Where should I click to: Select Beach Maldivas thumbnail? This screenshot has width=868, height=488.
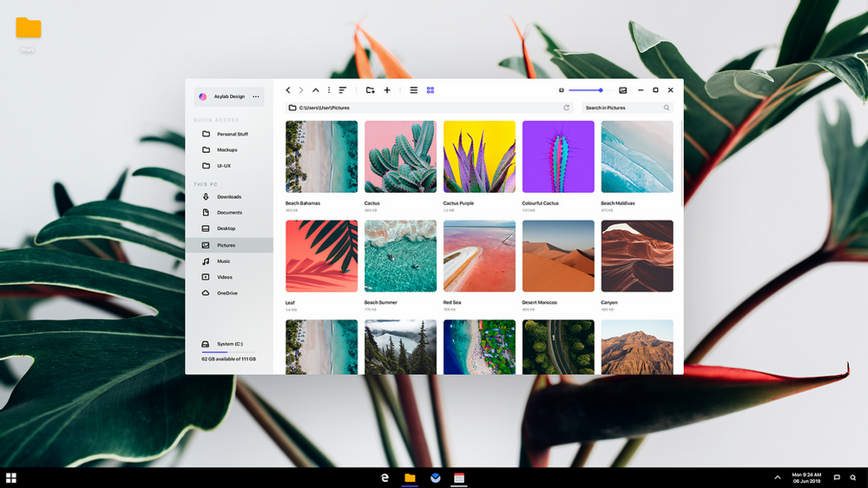(637, 157)
